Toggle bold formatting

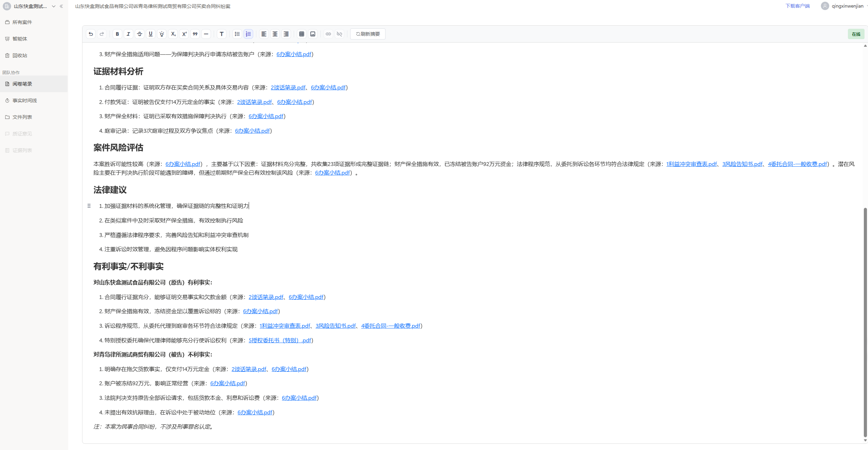pyautogui.click(x=117, y=34)
